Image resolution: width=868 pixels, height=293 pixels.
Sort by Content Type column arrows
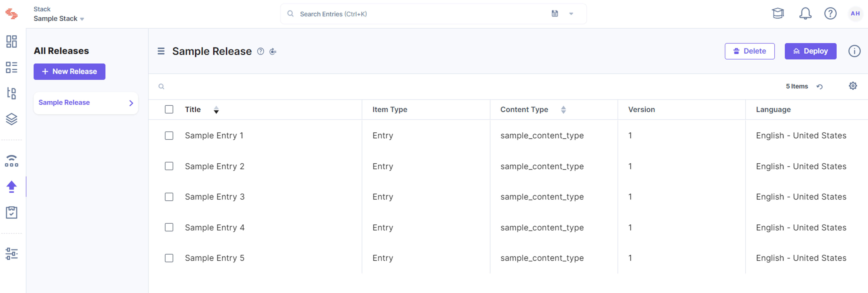pos(563,110)
